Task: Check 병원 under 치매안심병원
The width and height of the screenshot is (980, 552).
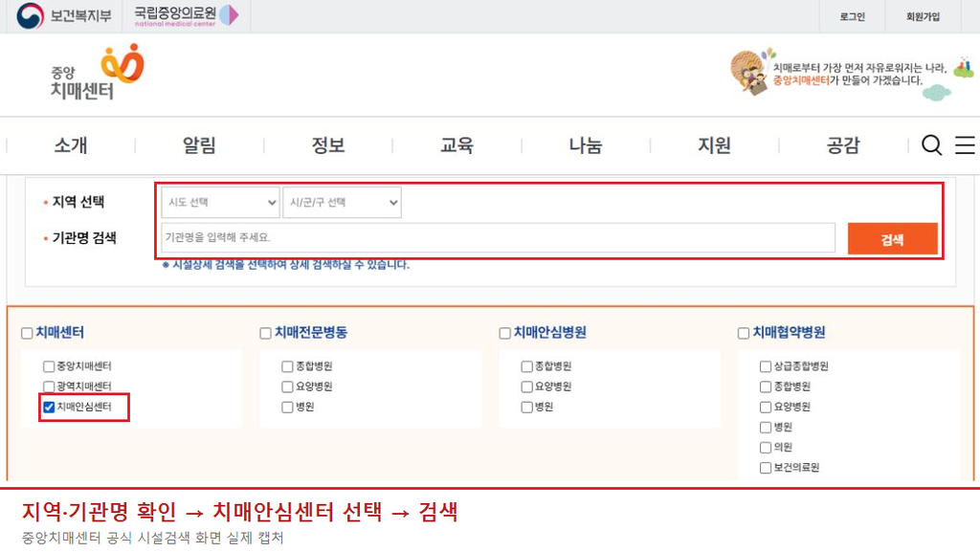Action: pos(527,408)
